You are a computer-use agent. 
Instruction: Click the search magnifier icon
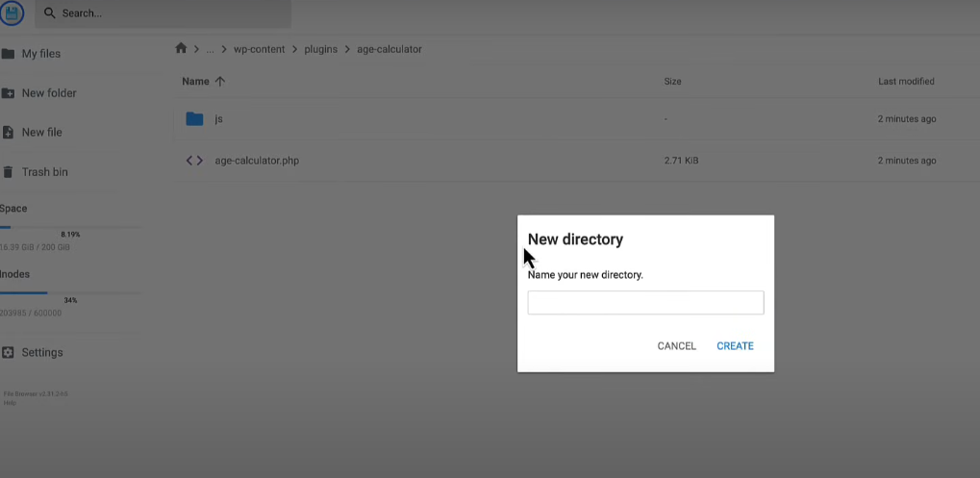coord(48,13)
